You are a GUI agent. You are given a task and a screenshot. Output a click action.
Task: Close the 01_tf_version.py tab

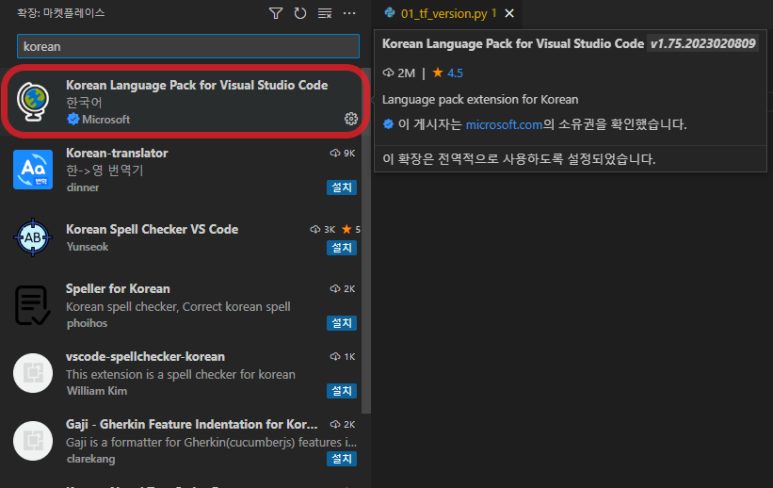coord(510,13)
